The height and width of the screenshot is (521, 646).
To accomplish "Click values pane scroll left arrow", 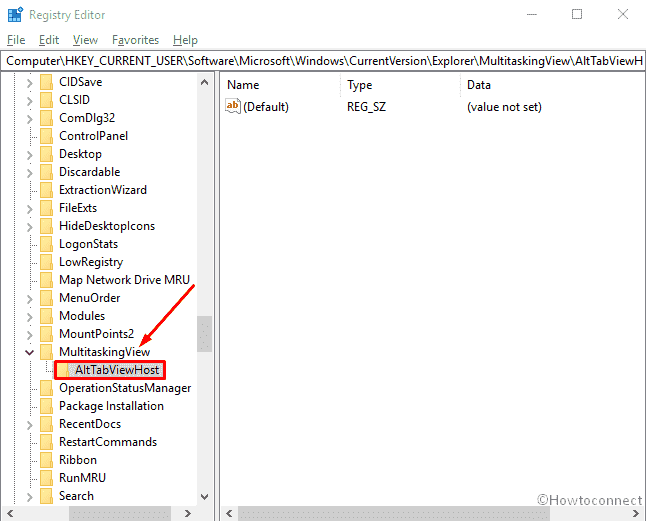I will tap(229, 513).
